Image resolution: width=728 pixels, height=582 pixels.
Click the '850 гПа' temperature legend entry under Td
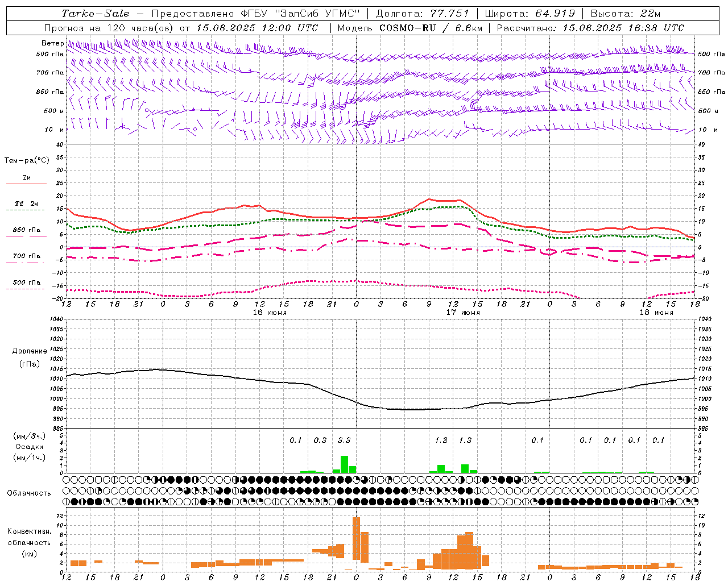click(x=26, y=230)
